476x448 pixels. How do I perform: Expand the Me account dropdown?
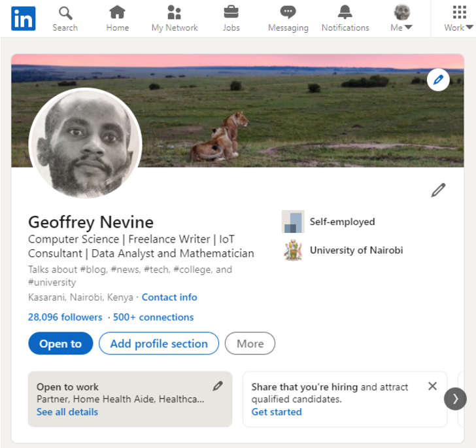[x=401, y=18]
